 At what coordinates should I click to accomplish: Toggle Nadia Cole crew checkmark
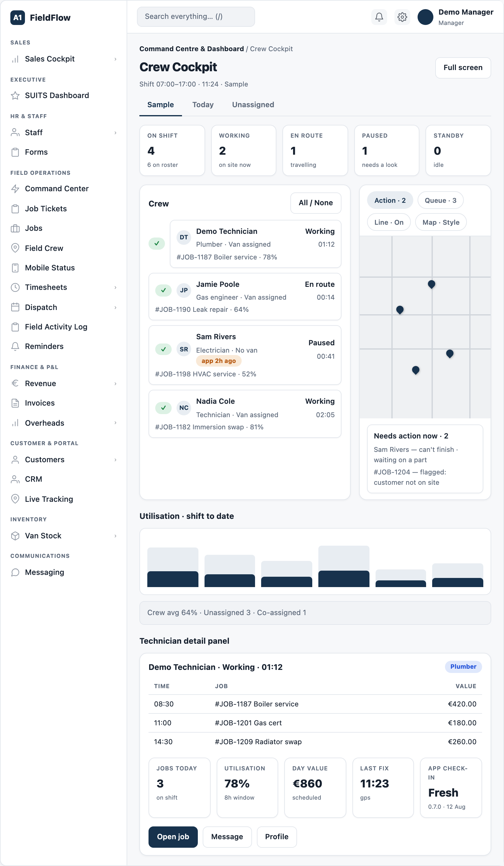pyautogui.click(x=163, y=408)
